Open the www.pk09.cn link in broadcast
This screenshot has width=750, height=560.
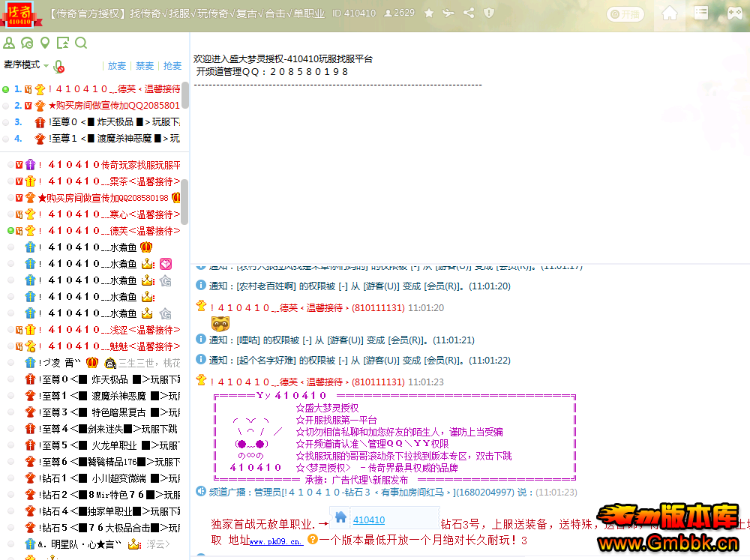point(275,541)
